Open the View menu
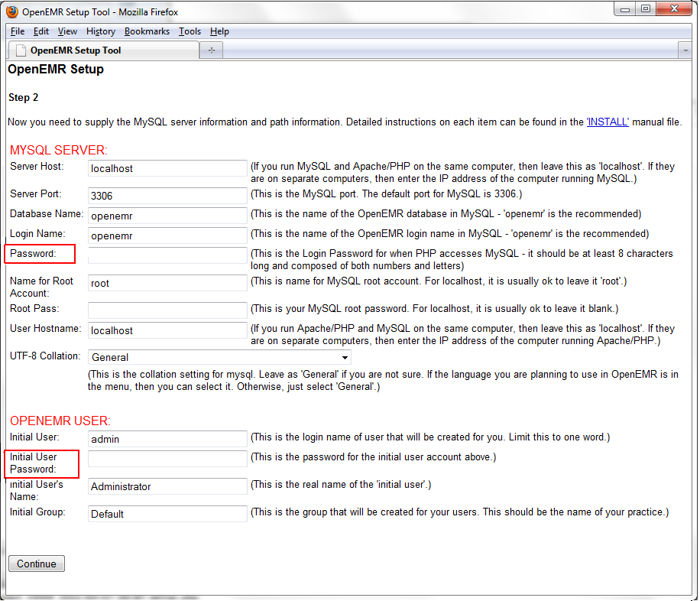The image size is (700, 601). tap(67, 31)
